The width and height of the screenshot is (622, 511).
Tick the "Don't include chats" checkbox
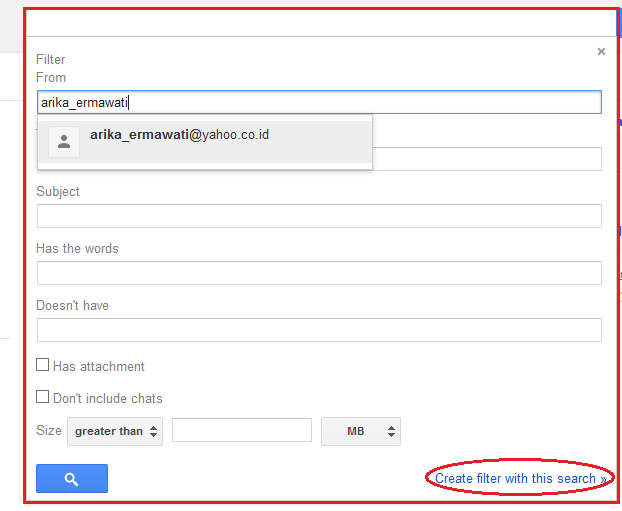click(x=42, y=397)
